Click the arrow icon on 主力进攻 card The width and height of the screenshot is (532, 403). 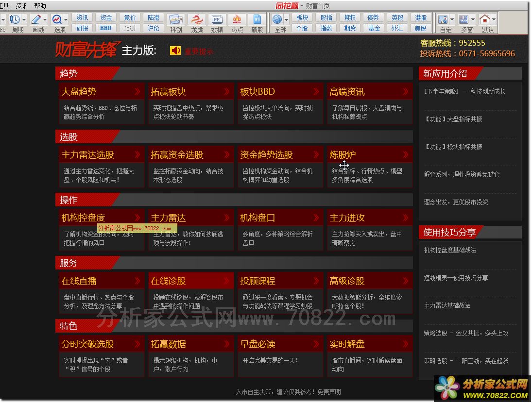coord(405,218)
